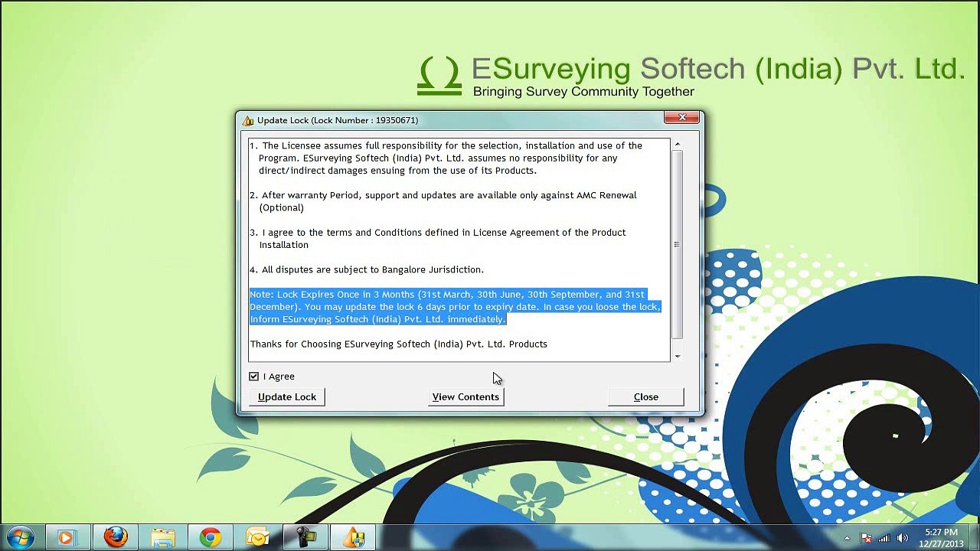Image resolution: width=980 pixels, height=551 pixels.
Task: Open the network signal tray icon
Action: coord(884,538)
